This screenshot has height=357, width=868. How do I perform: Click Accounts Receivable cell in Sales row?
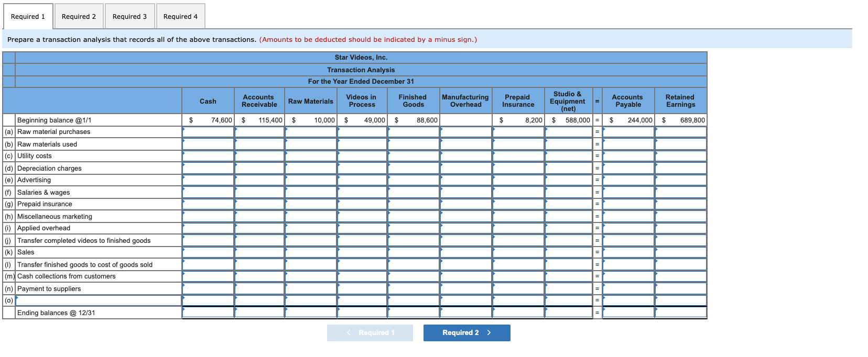[x=259, y=252]
